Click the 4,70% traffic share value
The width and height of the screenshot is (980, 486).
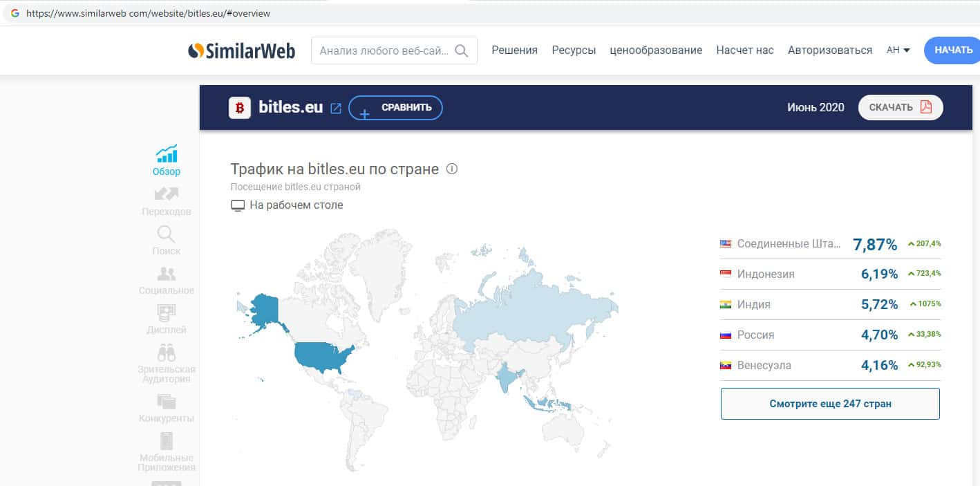point(879,335)
